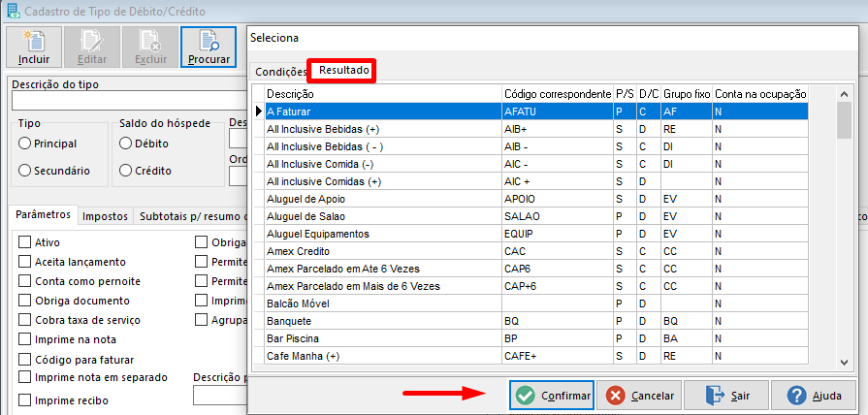This screenshot has height=415, width=868.
Task: Click the results list scrollbar thumb
Action: pyautogui.click(x=844, y=119)
